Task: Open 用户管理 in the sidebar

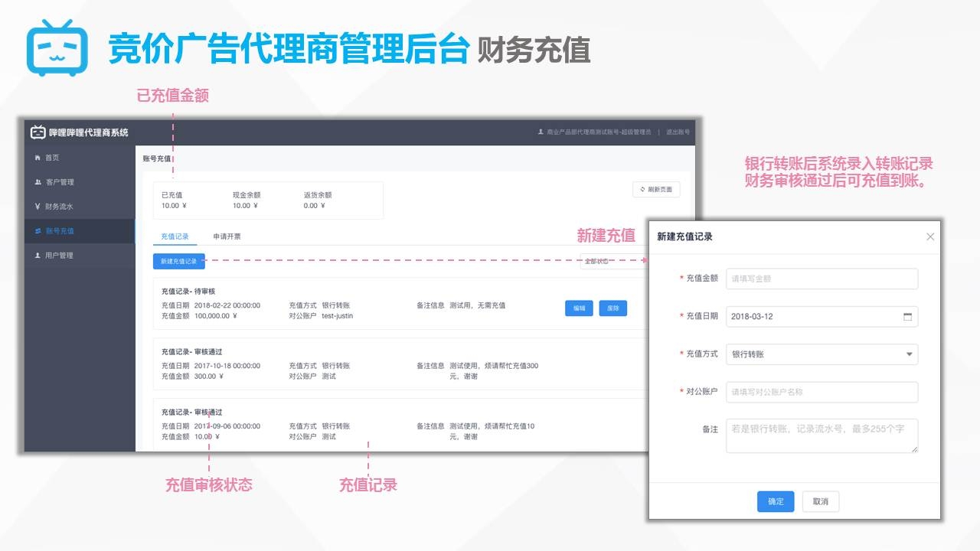Action: tap(58, 256)
